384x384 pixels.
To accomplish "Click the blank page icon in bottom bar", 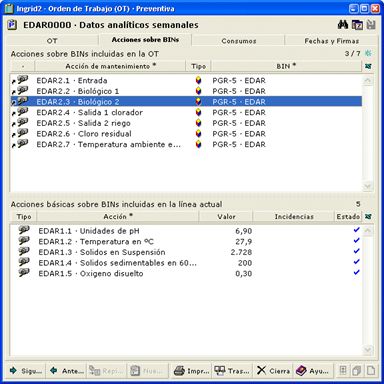I will [371, 370].
